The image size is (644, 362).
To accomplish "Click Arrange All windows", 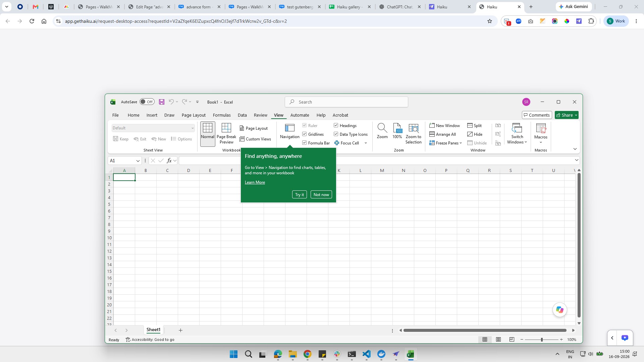I will pos(442,134).
